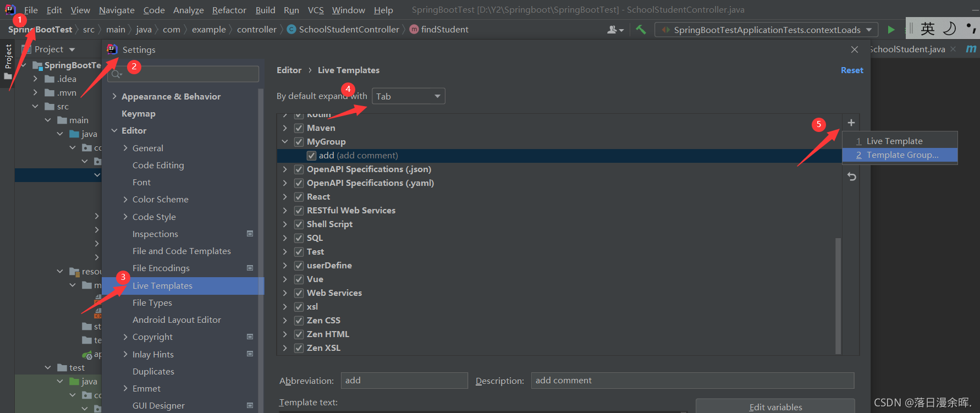This screenshot has width=980, height=413.
Task: Open Keymap settings
Action: (139, 113)
